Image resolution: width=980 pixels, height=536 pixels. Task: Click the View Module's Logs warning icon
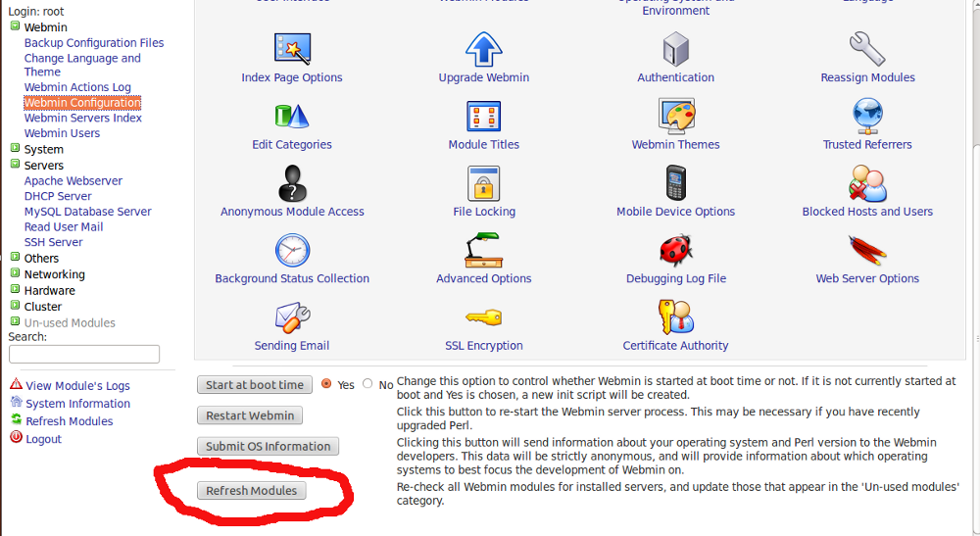pos(17,384)
